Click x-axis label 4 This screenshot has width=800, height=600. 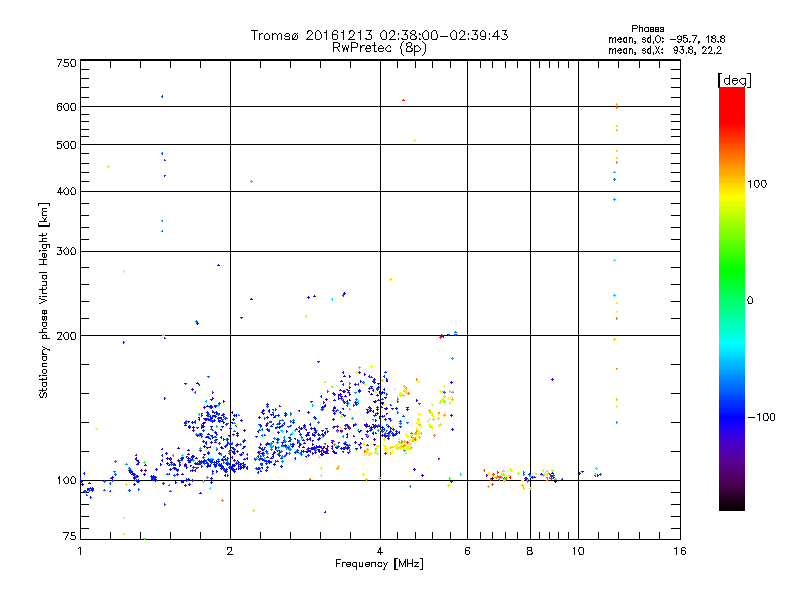click(x=380, y=551)
